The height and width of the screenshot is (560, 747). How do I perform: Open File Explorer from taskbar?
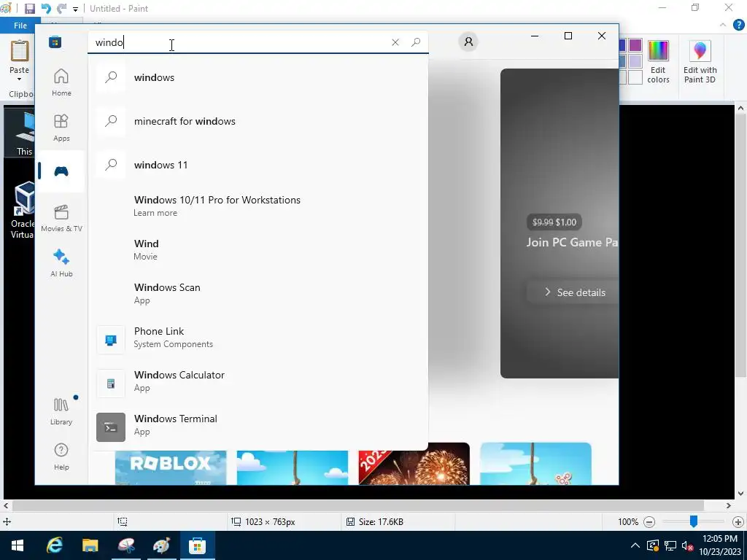point(90,545)
